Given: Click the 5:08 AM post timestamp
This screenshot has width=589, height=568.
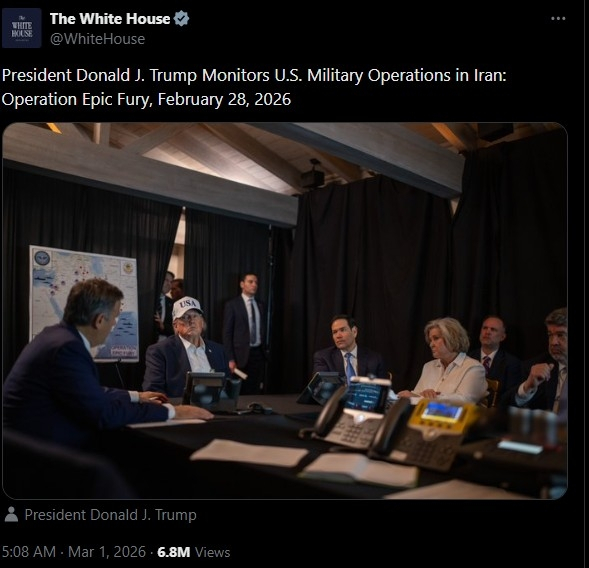Looking at the screenshot, I should coord(29,552).
